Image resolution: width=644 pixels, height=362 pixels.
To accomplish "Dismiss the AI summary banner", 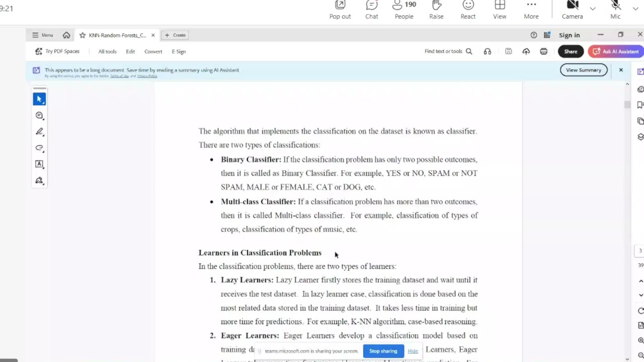I will [x=621, y=70].
